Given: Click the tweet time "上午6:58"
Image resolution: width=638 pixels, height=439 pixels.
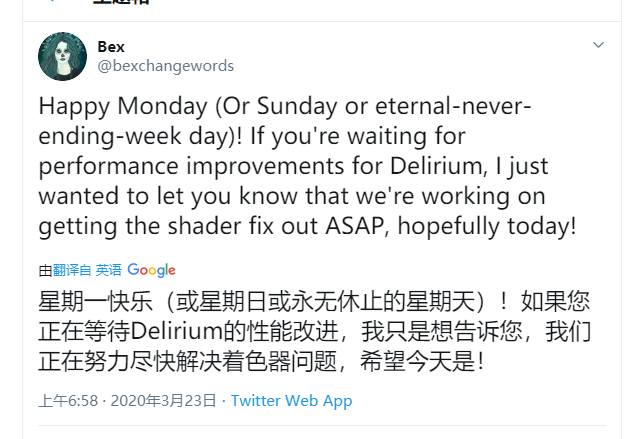Looking at the screenshot, I should point(68,401).
